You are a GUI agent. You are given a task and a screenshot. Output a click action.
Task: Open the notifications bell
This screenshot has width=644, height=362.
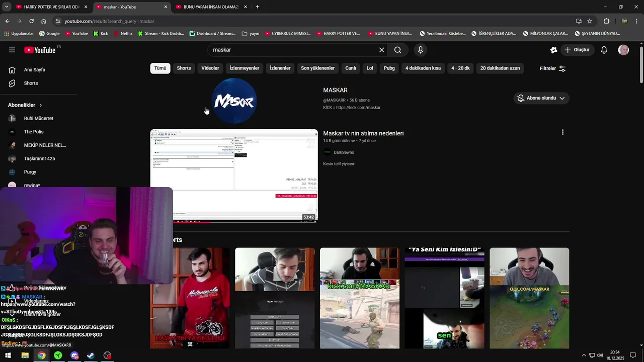pyautogui.click(x=604, y=50)
